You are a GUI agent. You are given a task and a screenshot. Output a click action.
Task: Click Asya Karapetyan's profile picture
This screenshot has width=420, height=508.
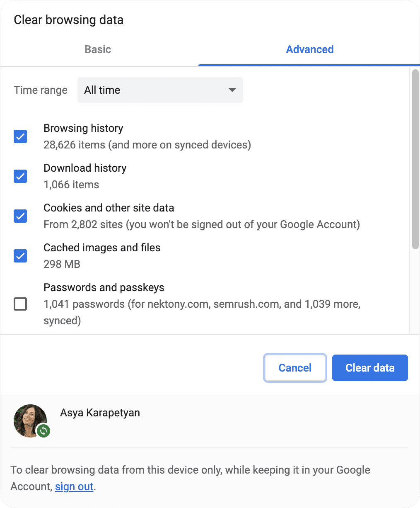30,420
